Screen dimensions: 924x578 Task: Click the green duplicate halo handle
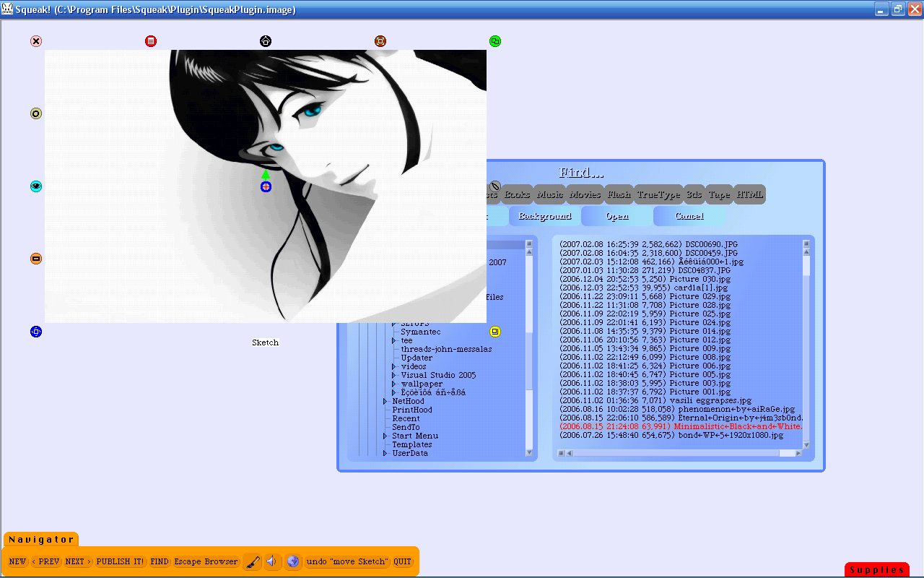(x=495, y=41)
